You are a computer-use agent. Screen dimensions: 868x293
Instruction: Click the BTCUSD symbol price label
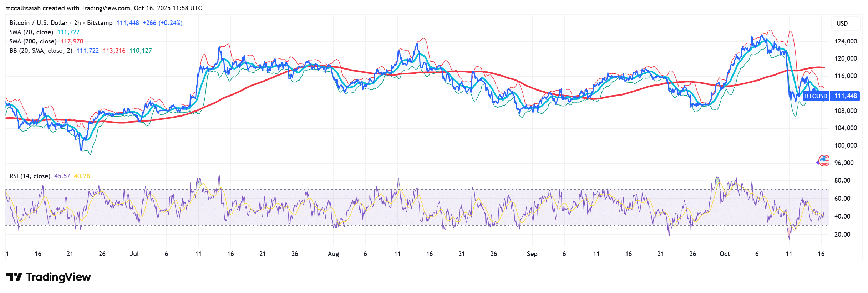816,96
